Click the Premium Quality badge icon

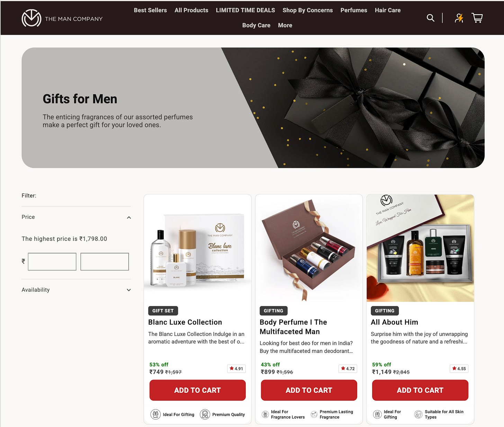205,414
